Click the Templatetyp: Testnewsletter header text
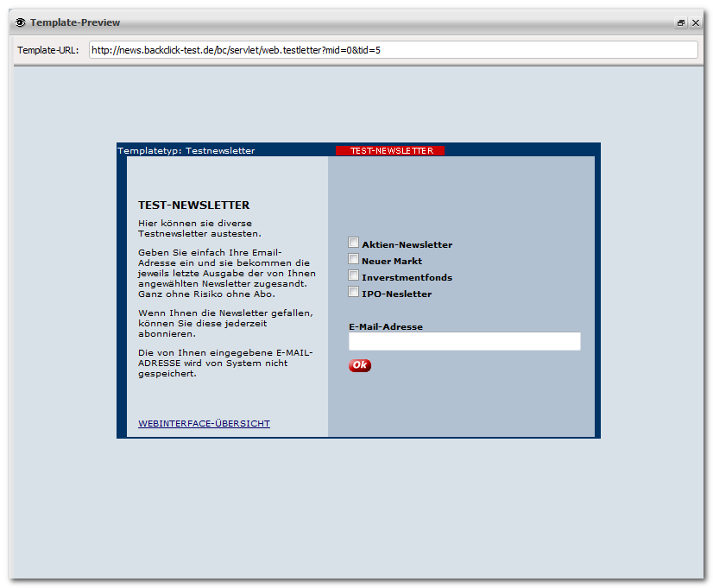Viewport: 713px width, 588px height. point(186,150)
